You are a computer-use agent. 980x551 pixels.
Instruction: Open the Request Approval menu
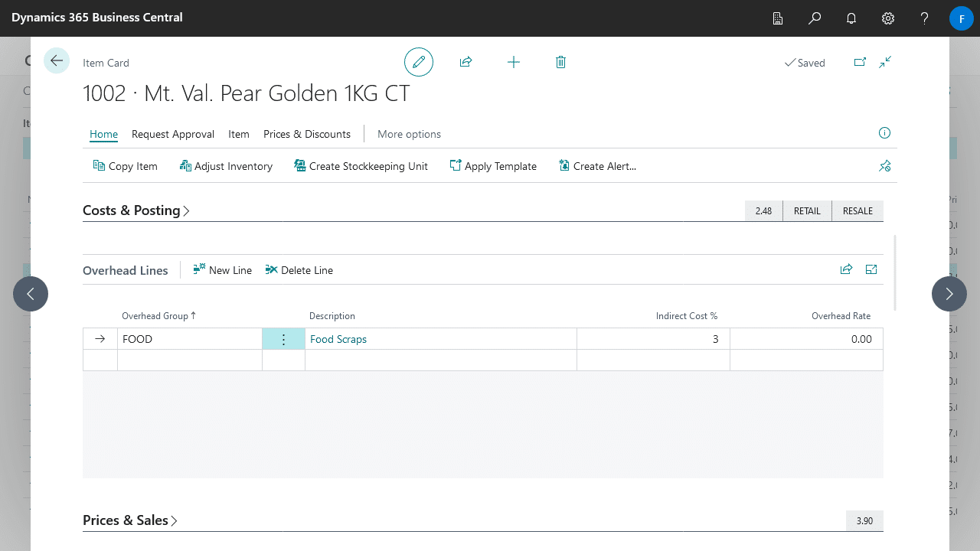pos(173,134)
